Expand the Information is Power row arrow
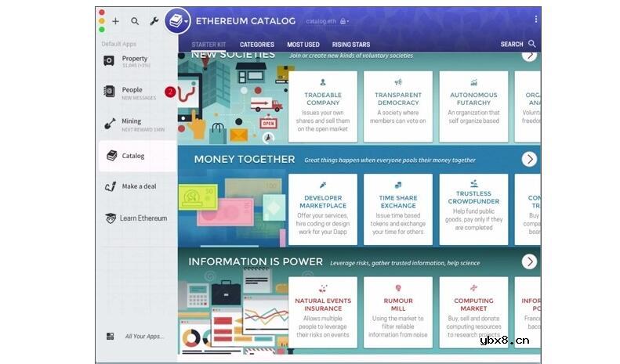Viewport: 620px width, 364px height. [530, 261]
